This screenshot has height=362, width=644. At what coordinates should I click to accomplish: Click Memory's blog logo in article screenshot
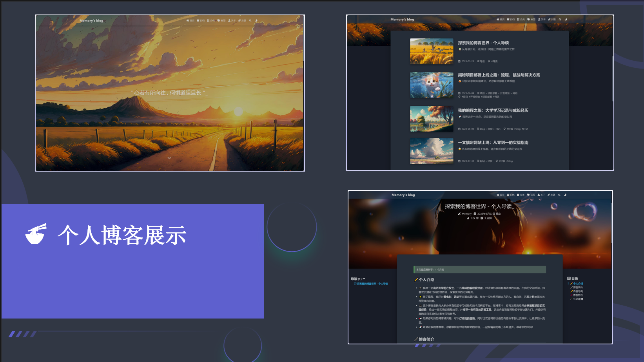(403, 195)
